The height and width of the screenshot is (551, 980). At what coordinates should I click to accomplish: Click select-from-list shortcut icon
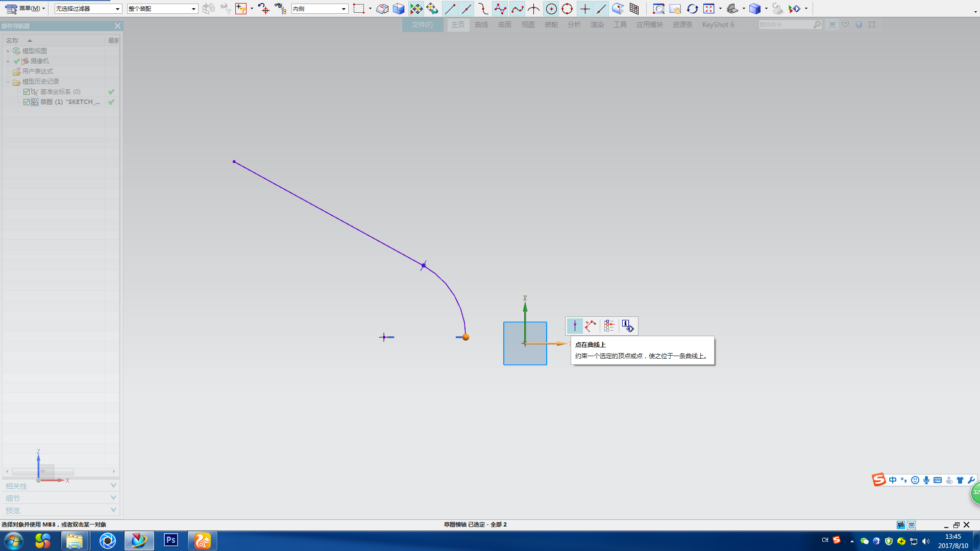609,326
